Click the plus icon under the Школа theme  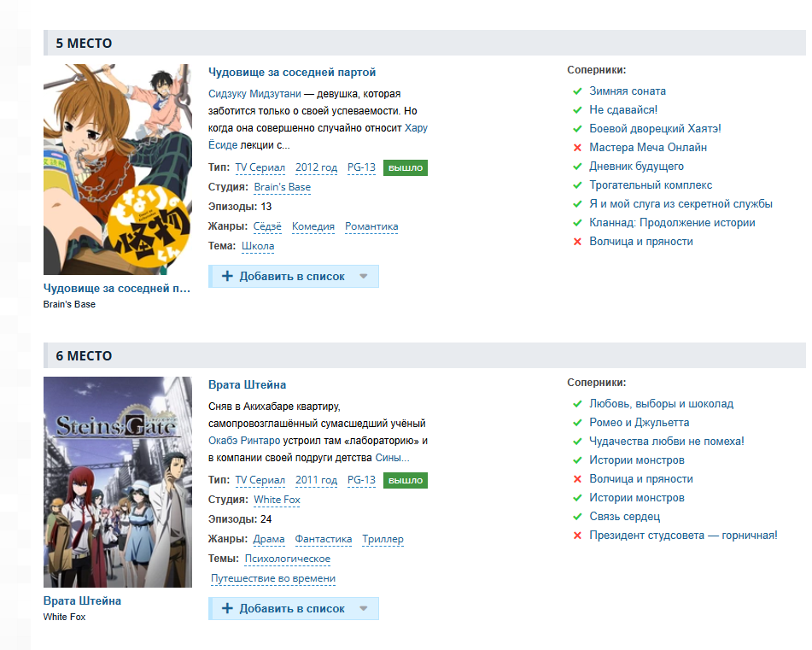pyautogui.click(x=227, y=276)
